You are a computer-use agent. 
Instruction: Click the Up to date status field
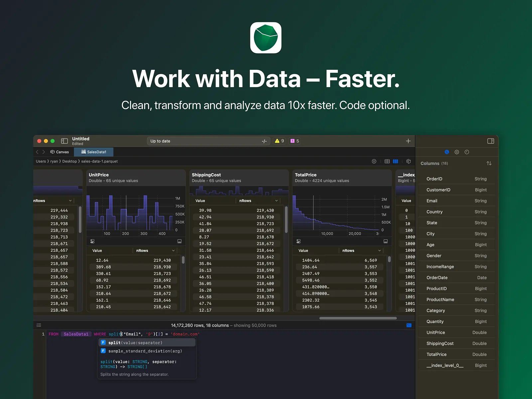coord(209,141)
